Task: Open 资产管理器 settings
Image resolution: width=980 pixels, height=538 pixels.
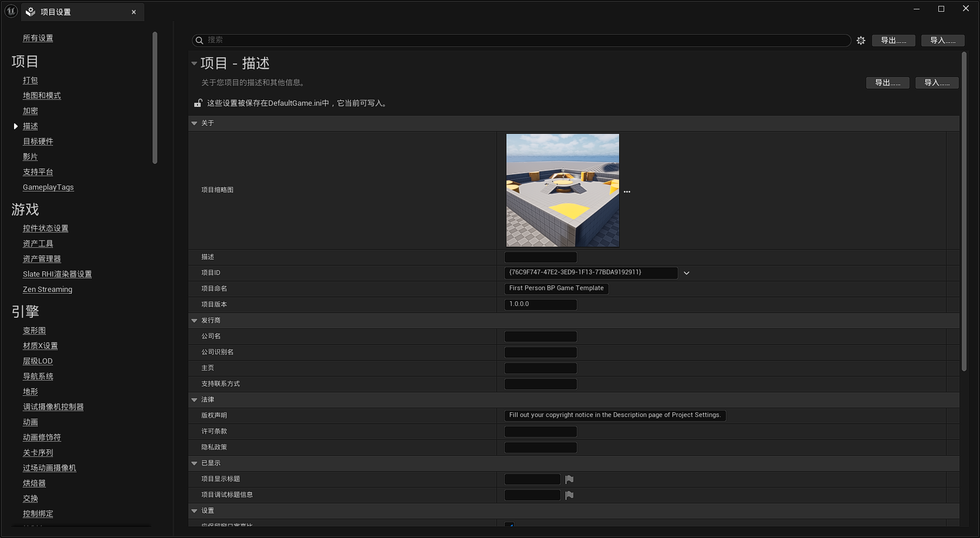Action: click(42, 259)
